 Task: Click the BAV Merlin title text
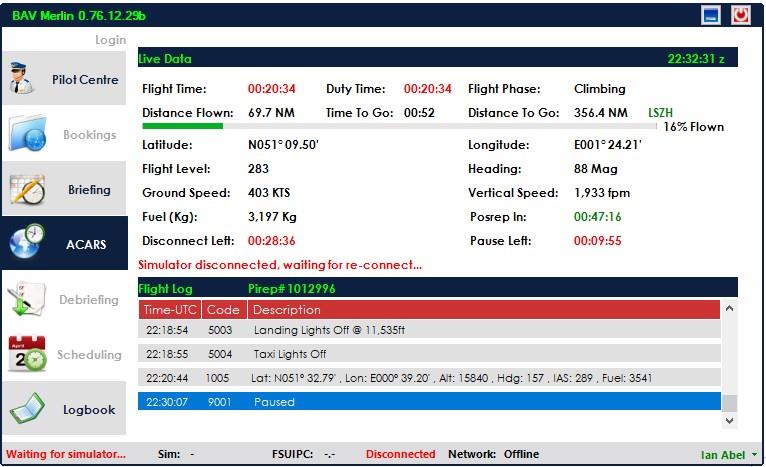[79, 16]
